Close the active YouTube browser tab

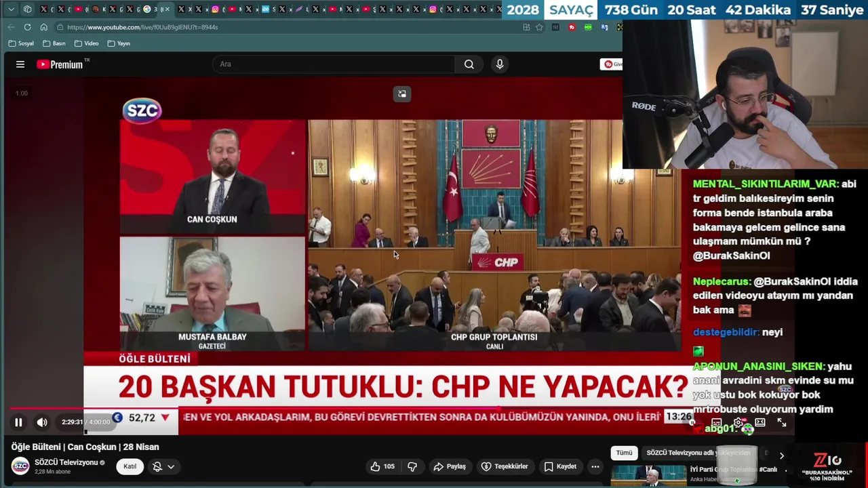point(167,9)
